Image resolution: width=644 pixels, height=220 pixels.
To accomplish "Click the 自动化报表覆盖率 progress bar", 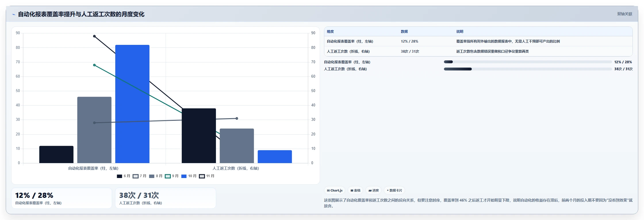I will click(x=528, y=62).
